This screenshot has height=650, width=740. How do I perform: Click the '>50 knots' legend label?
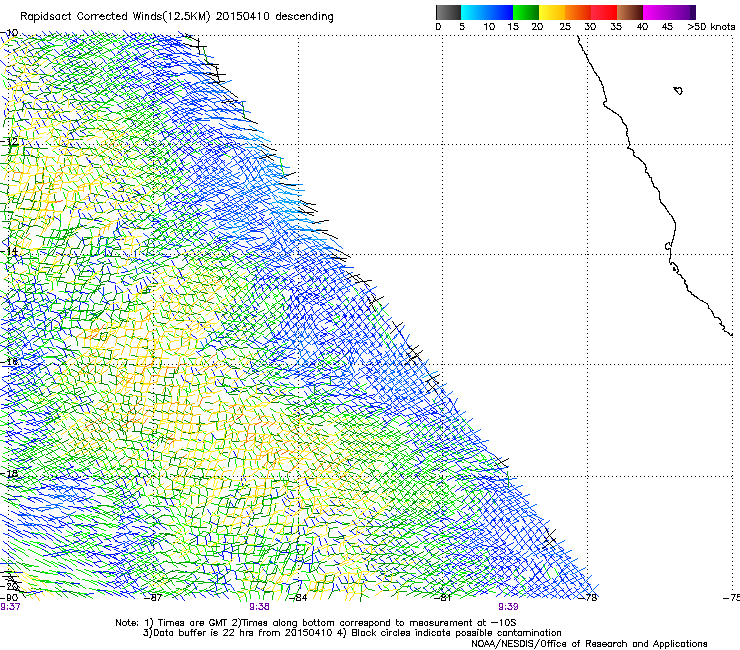coord(711,27)
